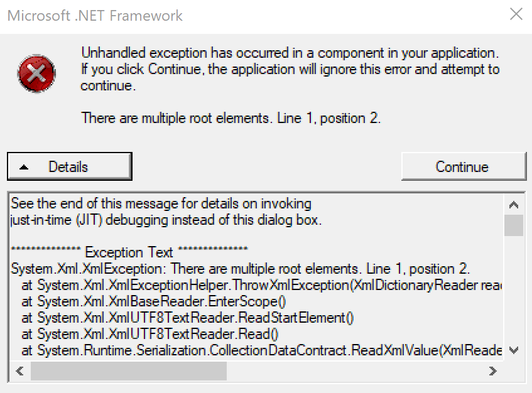532x393 pixels.
Task: Click the red error X icon
Action: [36, 73]
